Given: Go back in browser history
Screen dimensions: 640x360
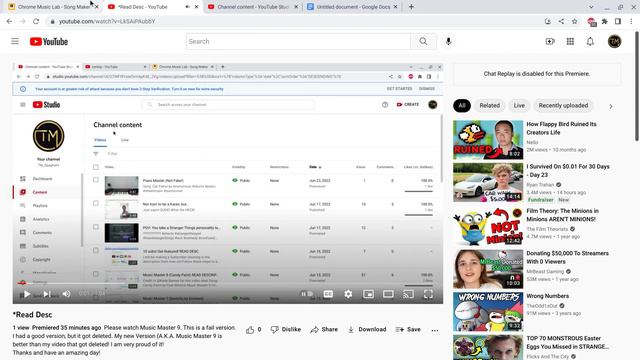Looking at the screenshot, I should 9,21.
